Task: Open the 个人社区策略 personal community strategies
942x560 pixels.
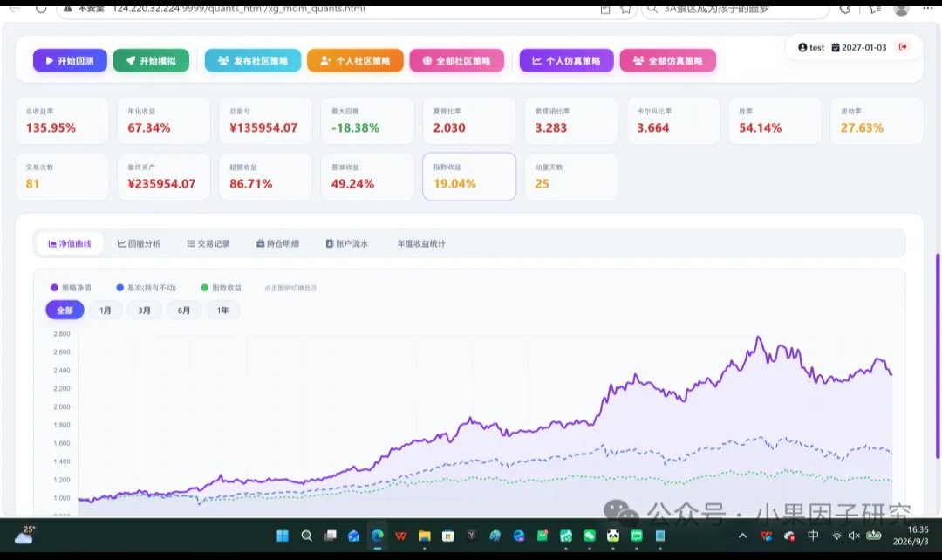Action: pos(355,61)
